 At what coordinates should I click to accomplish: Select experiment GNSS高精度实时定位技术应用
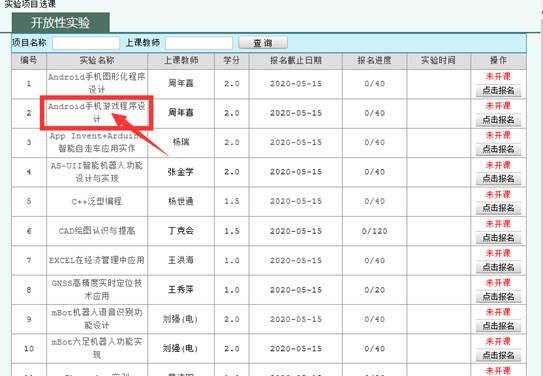[x=97, y=289]
